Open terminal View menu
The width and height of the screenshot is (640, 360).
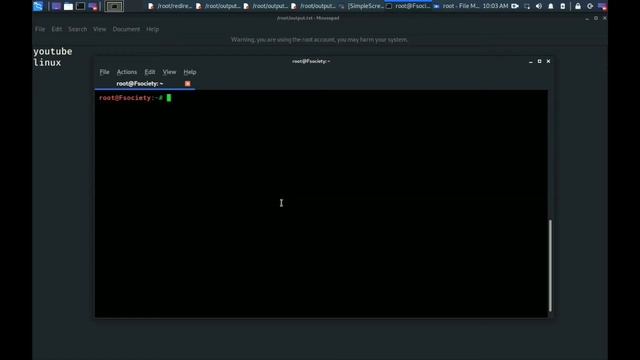(169, 72)
